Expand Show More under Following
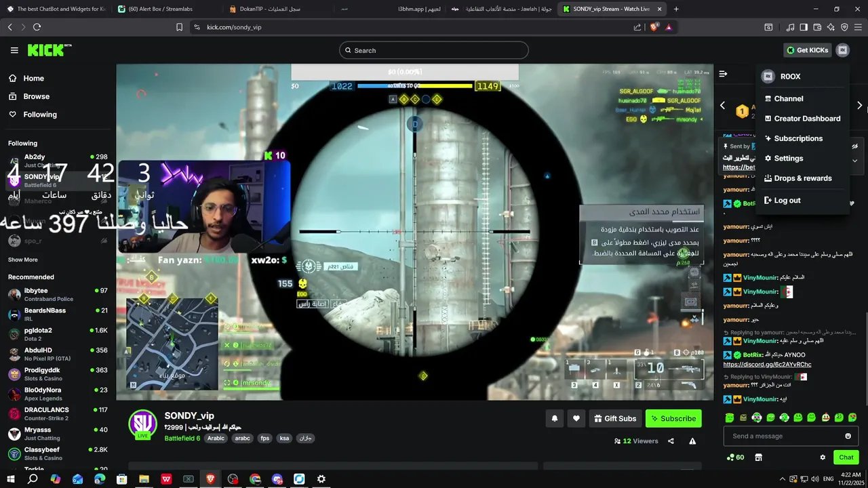This screenshot has height=488, width=868. point(23,260)
